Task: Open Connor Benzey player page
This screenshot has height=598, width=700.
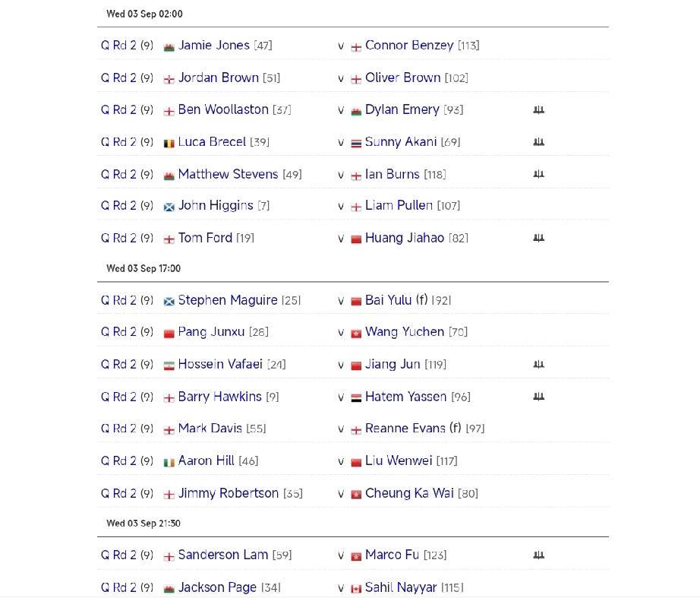Action: [x=409, y=46]
